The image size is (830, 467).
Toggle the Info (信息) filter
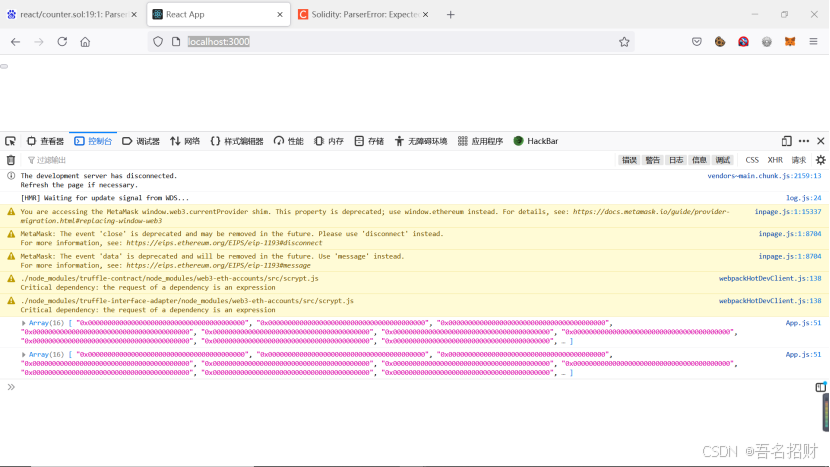coord(699,160)
